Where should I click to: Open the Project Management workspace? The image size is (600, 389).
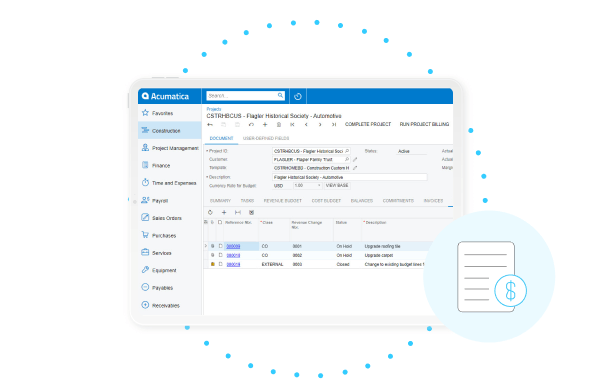point(170,148)
